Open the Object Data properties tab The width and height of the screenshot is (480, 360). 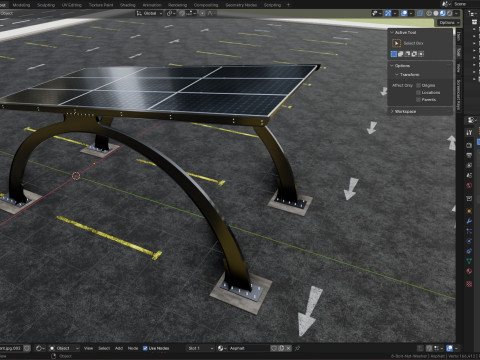[x=469, y=261]
